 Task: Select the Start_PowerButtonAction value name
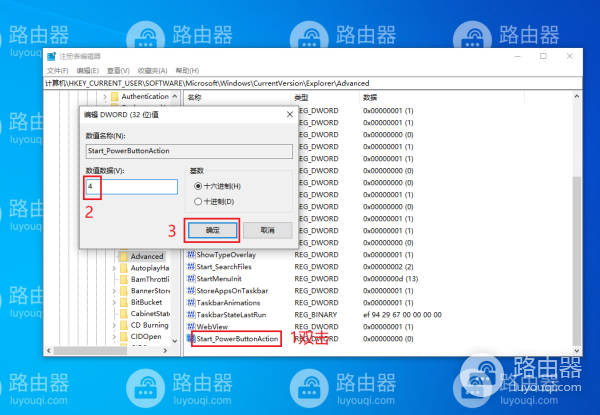(237, 339)
